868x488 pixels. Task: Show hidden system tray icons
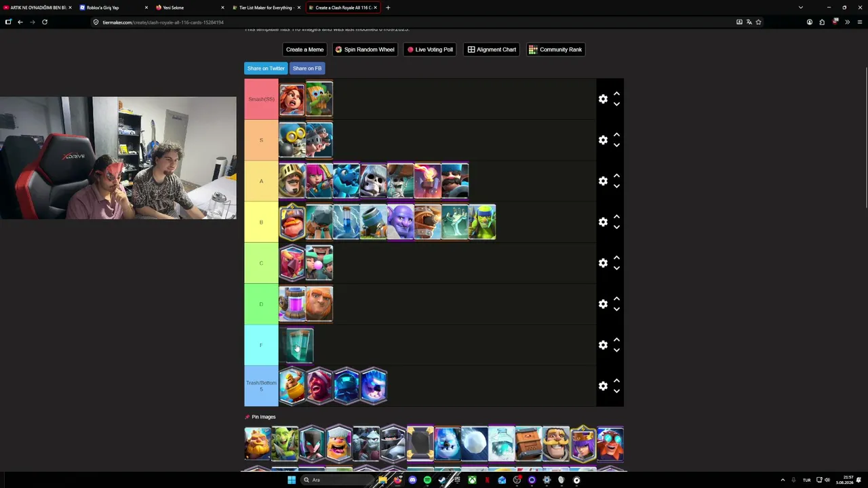pyautogui.click(x=783, y=480)
